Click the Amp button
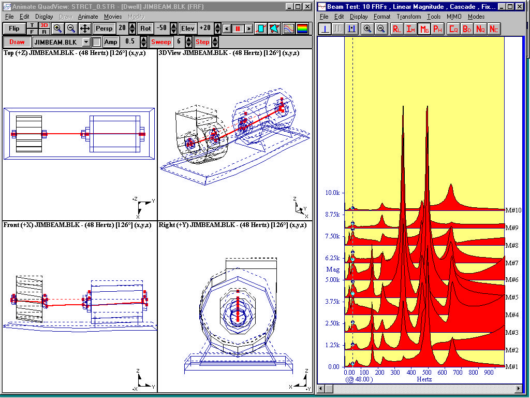This screenshot has height=398, width=530. coord(111,42)
